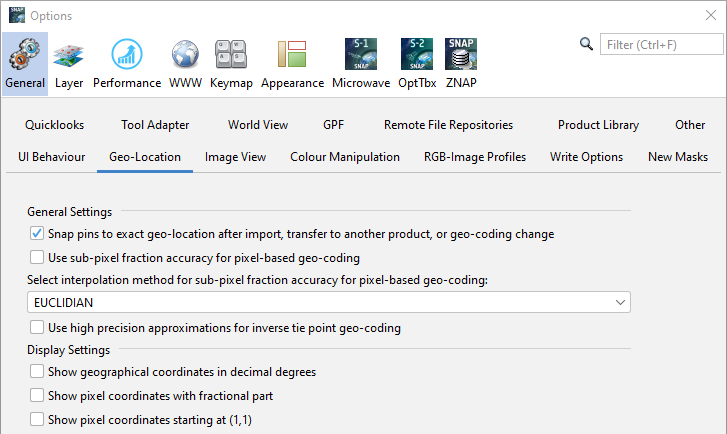Open the Microwave S-1 options

pyautogui.click(x=361, y=64)
